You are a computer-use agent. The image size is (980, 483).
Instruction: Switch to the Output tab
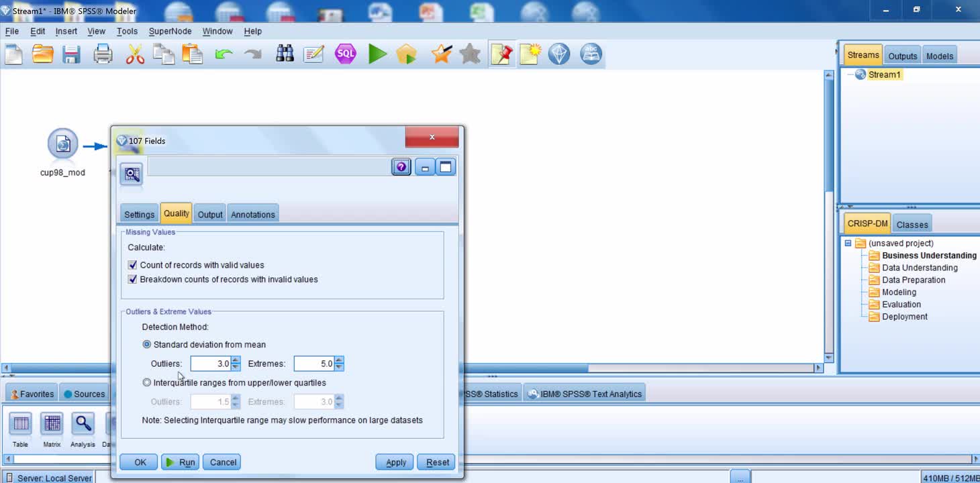coord(209,214)
